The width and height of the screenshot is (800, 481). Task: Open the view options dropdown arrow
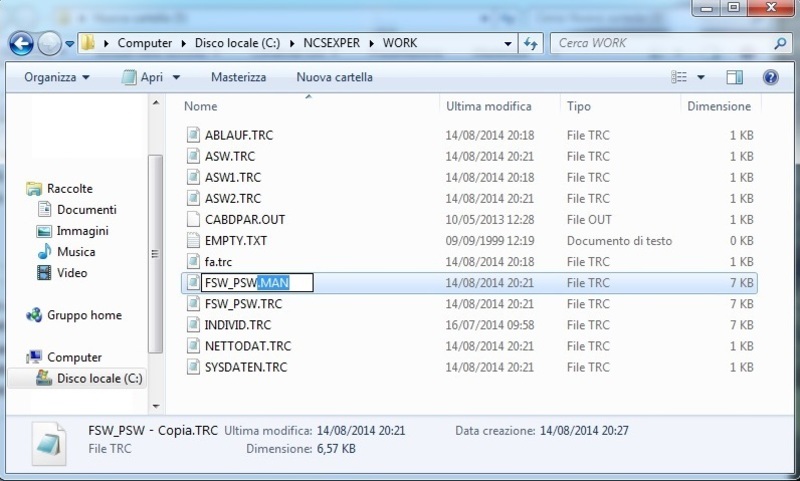(x=701, y=77)
